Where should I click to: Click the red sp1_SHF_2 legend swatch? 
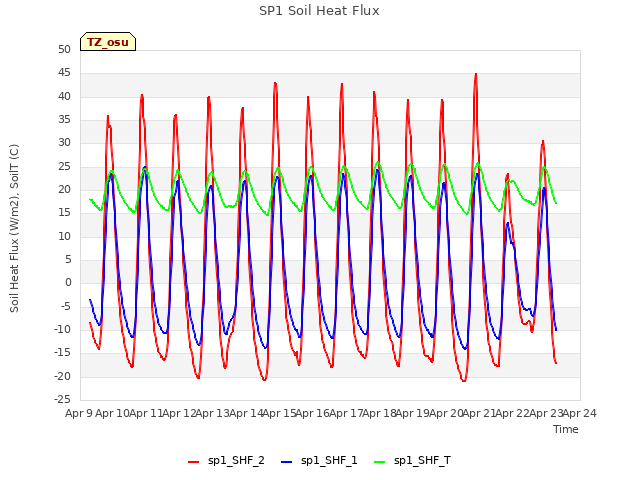click(193, 462)
